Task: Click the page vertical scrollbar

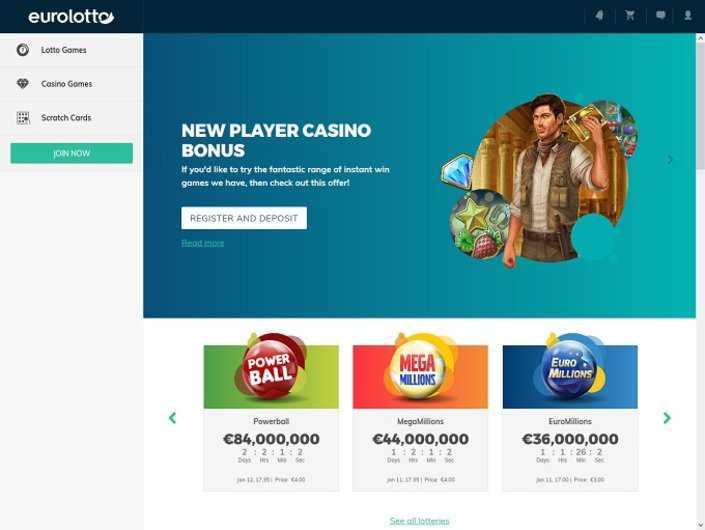Action: (700, 281)
